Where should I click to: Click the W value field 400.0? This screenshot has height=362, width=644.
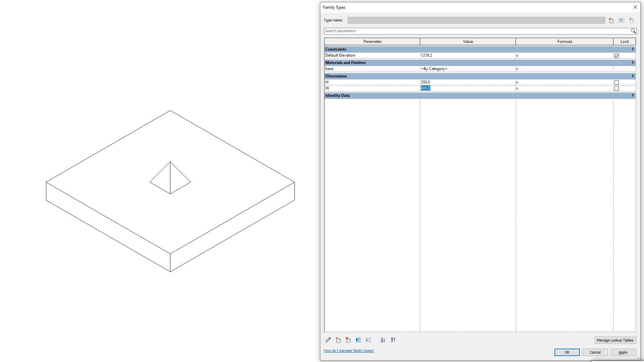click(468, 88)
